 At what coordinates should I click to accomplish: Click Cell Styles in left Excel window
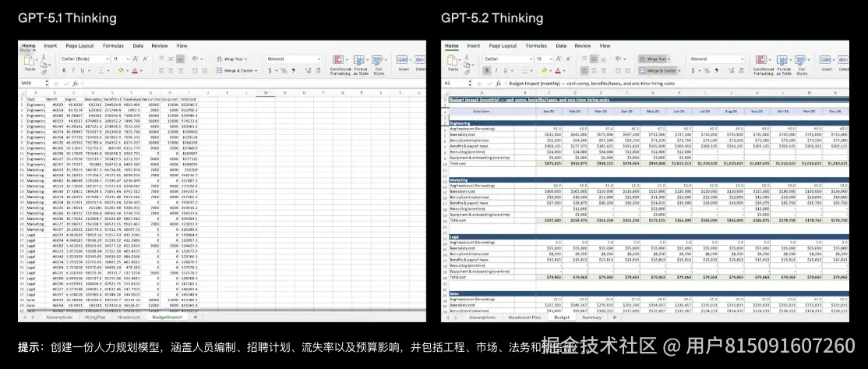click(379, 66)
